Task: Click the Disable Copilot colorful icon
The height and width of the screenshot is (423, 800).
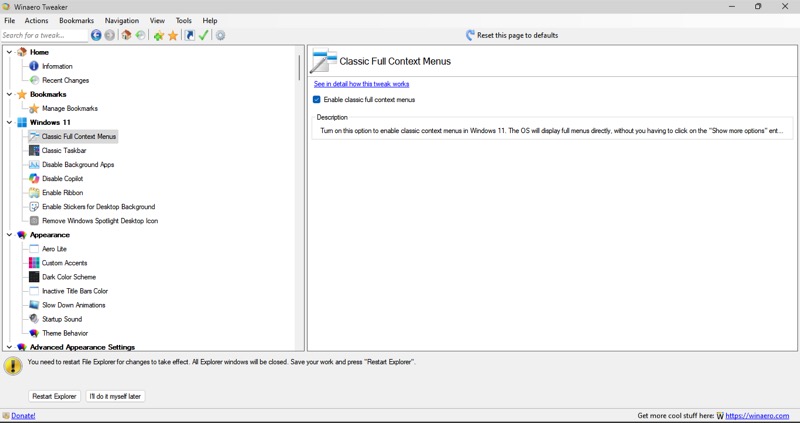Action: (34, 179)
